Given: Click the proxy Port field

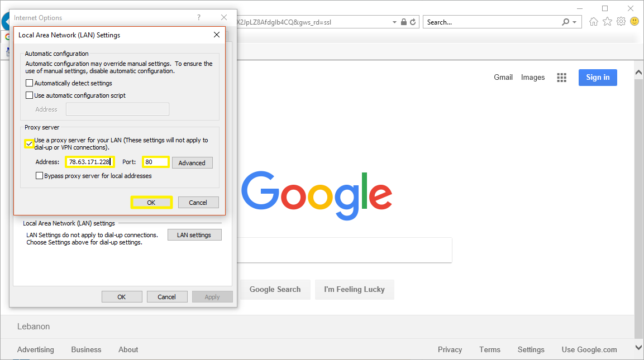Looking at the screenshot, I should click(x=156, y=162).
